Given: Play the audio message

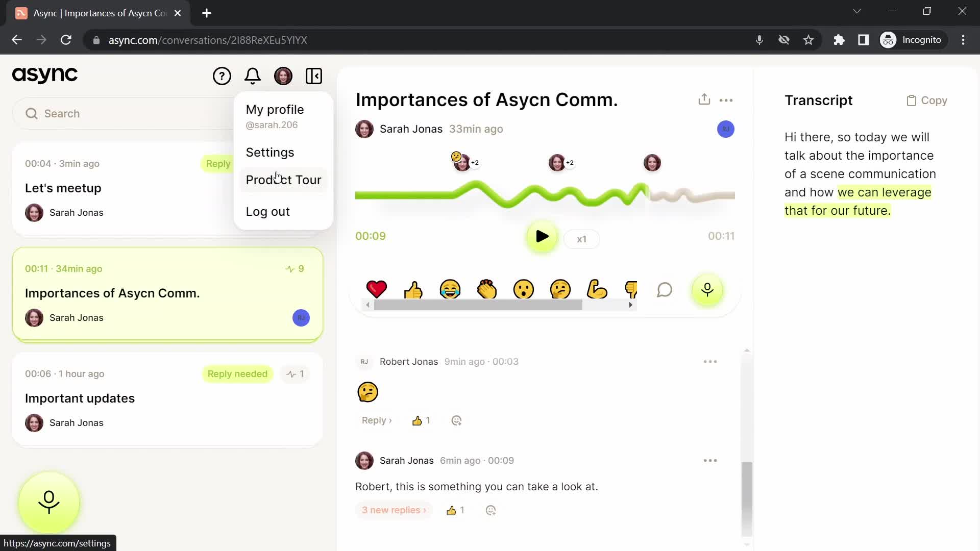Looking at the screenshot, I should point(543,237).
